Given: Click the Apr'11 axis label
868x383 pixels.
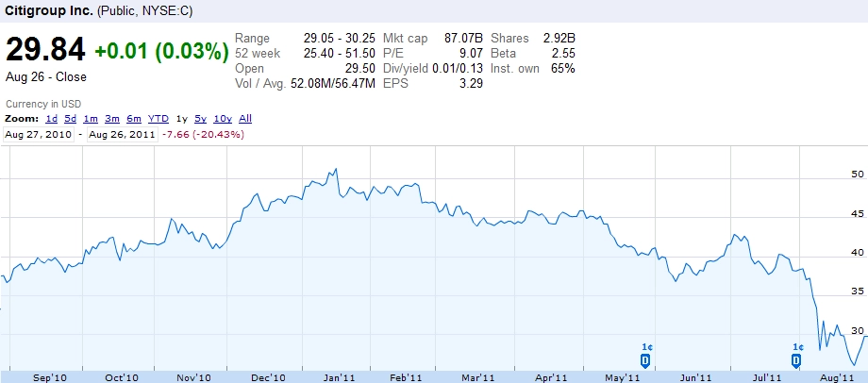Looking at the screenshot, I should point(551,377).
